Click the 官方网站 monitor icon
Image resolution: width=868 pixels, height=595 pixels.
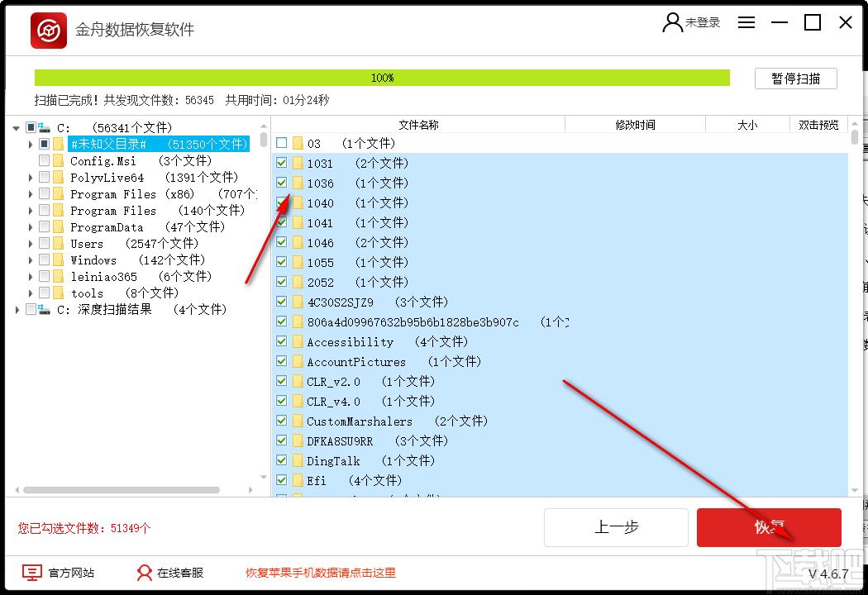click(x=31, y=573)
